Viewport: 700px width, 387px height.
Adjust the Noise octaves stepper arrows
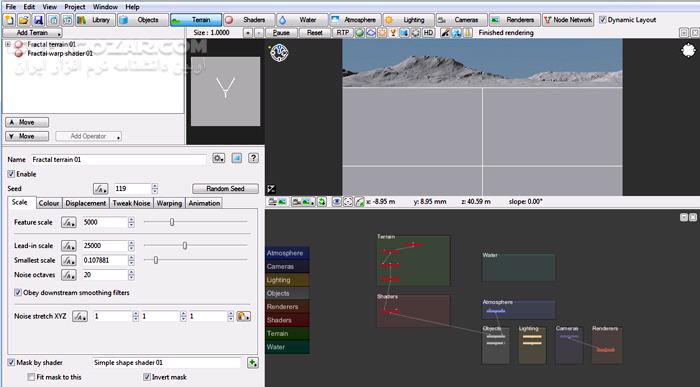pyautogui.click(x=131, y=275)
